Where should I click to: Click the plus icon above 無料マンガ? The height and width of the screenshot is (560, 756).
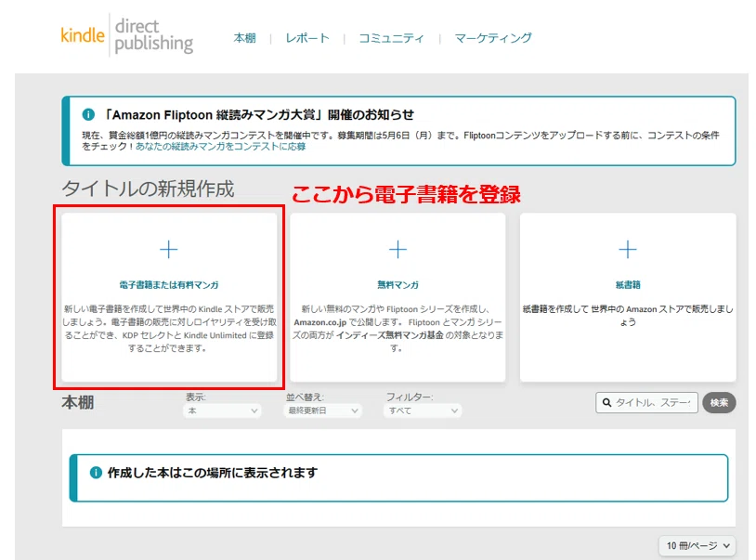[x=398, y=250]
